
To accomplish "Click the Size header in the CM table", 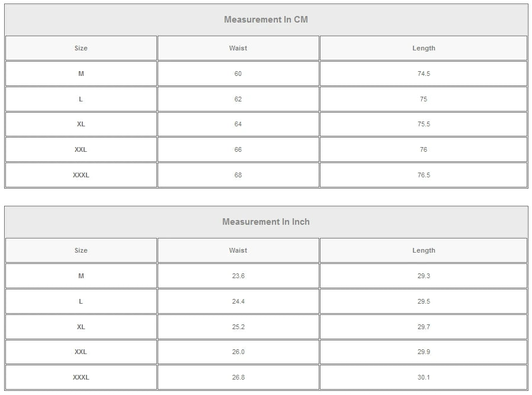I will [81, 48].
